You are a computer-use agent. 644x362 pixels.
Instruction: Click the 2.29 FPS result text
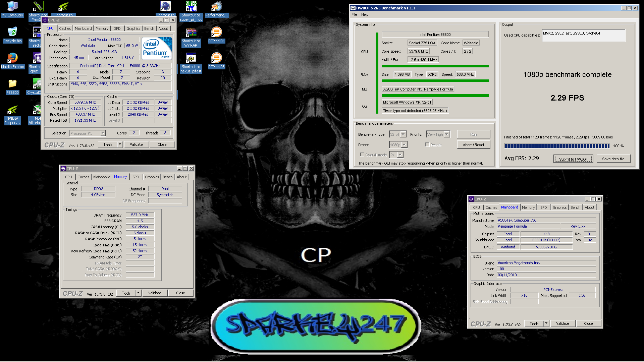567,98
